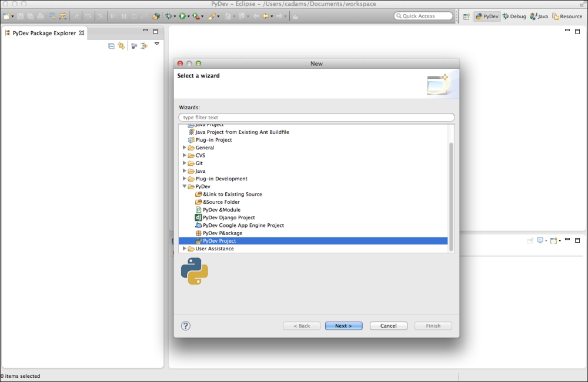Click the Forward navigation arrow icon

click(279, 16)
